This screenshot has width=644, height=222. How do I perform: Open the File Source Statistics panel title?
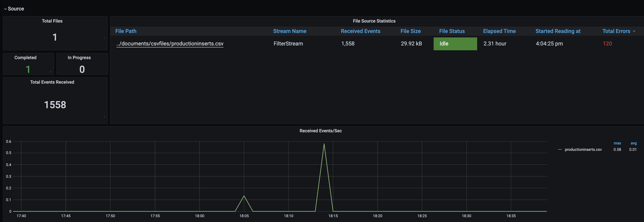[374, 21]
